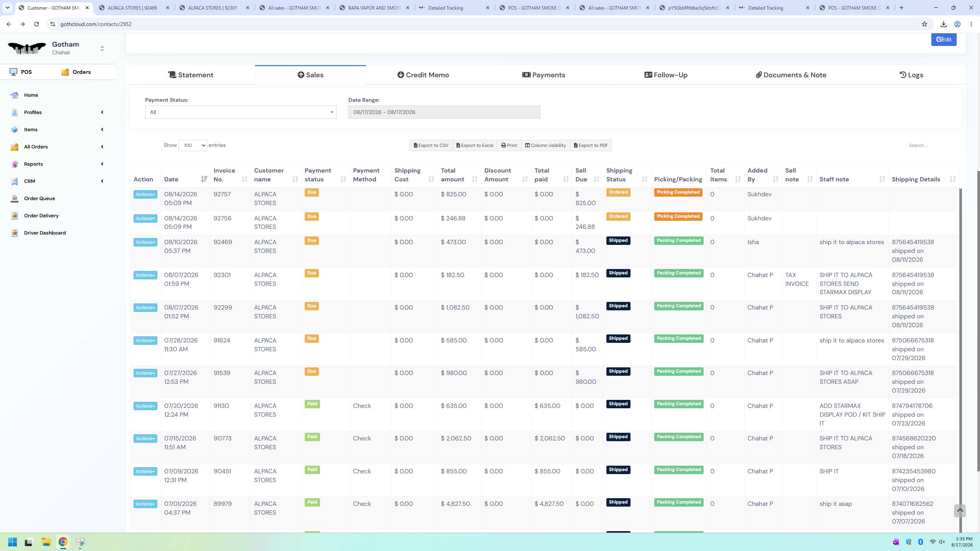
Task: Click the Driver Dashboard sidebar icon
Action: pyautogui.click(x=15, y=233)
